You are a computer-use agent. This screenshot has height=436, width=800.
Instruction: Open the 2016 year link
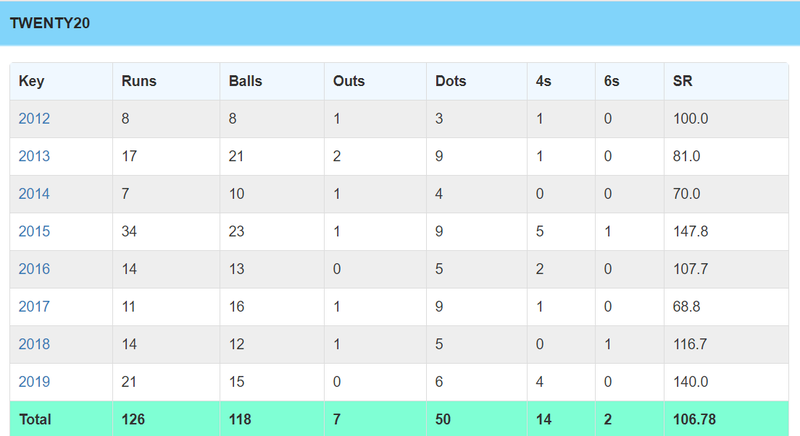tap(34, 269)
